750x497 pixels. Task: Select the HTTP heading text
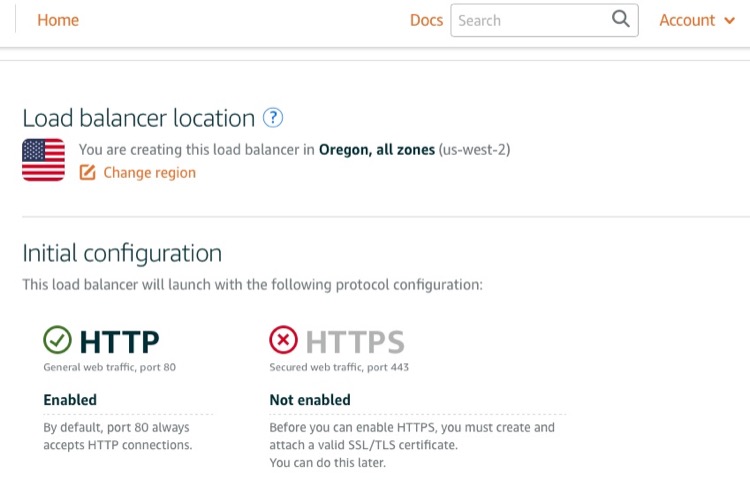119,342
